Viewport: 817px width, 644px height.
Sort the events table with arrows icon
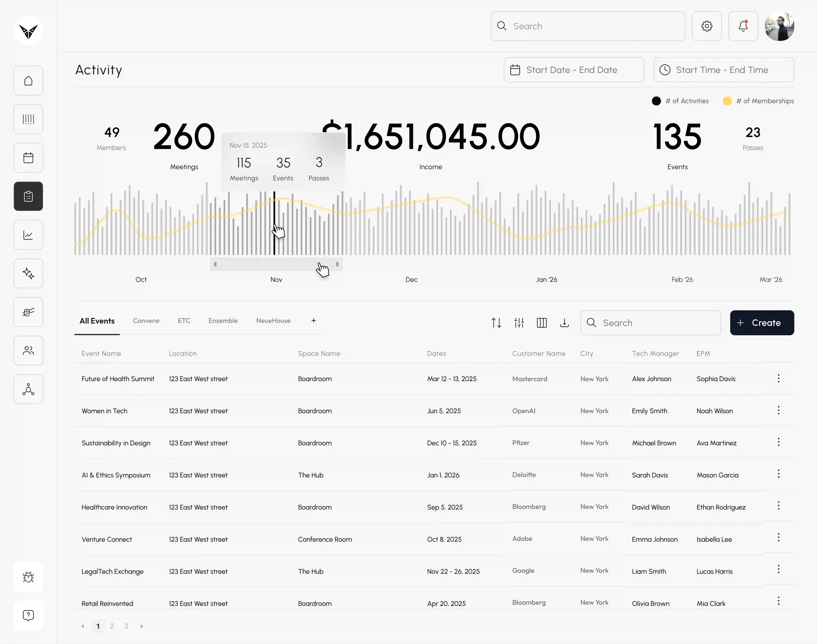pyautogui.click(x=496, y=323)
